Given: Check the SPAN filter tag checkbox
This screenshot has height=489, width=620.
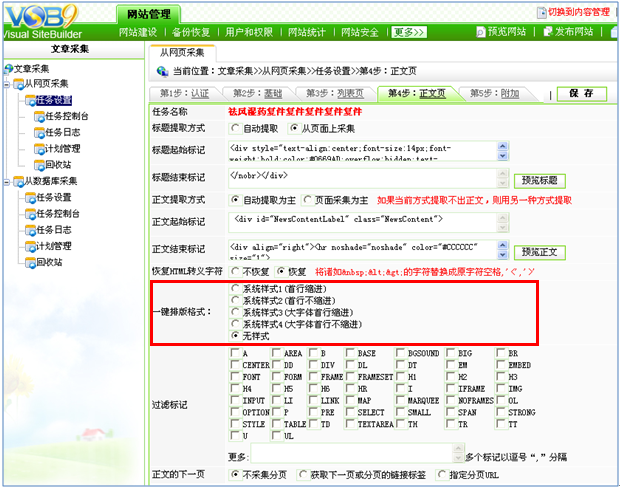Looking at the screenshot, I should (x=451, y=412).
